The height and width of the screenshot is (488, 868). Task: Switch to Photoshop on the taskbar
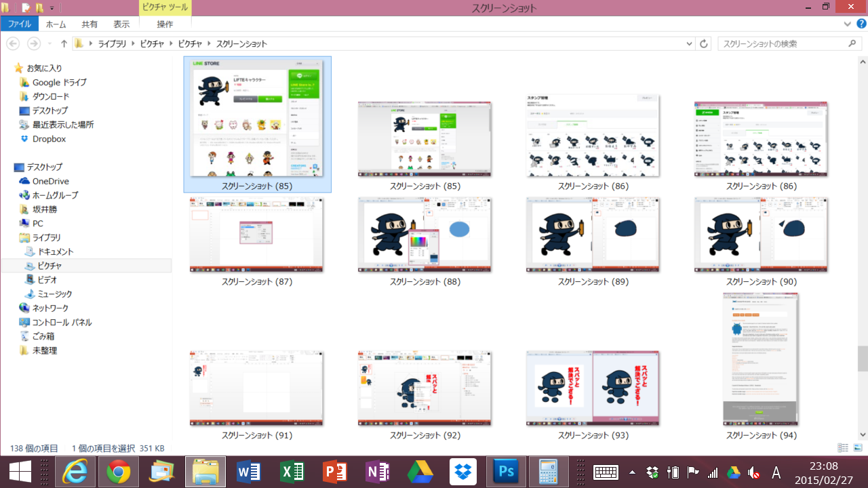pos(507,472)
